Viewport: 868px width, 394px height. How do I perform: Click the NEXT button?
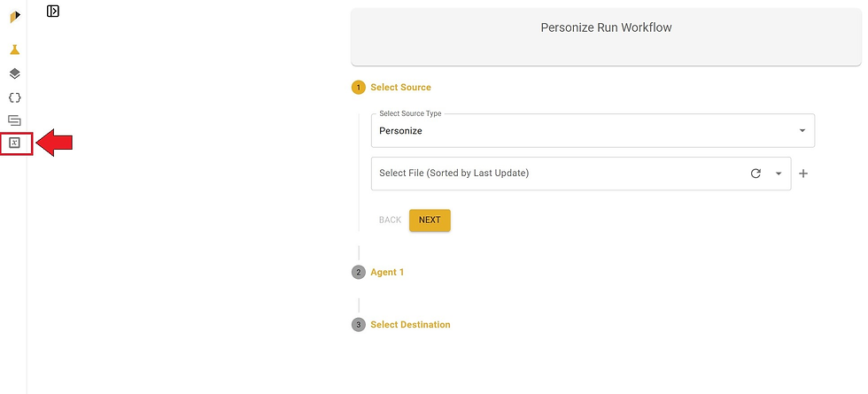pos(430,220)
